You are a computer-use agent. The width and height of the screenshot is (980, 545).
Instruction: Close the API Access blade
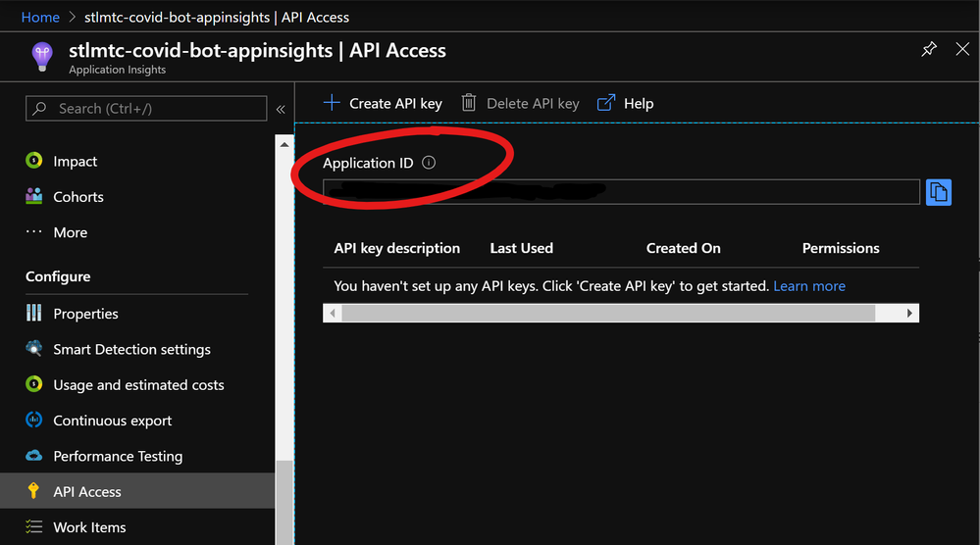pos(962,49)
